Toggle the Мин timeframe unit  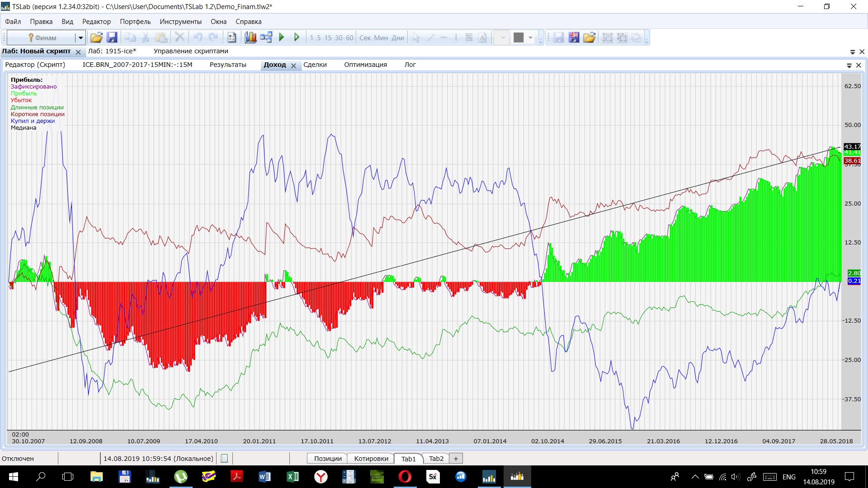[x=381, y=38]
